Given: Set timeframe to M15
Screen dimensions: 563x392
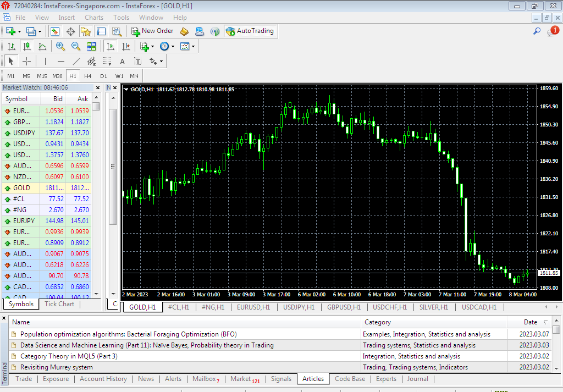Looking at the screenshot, I should (42, 76).
